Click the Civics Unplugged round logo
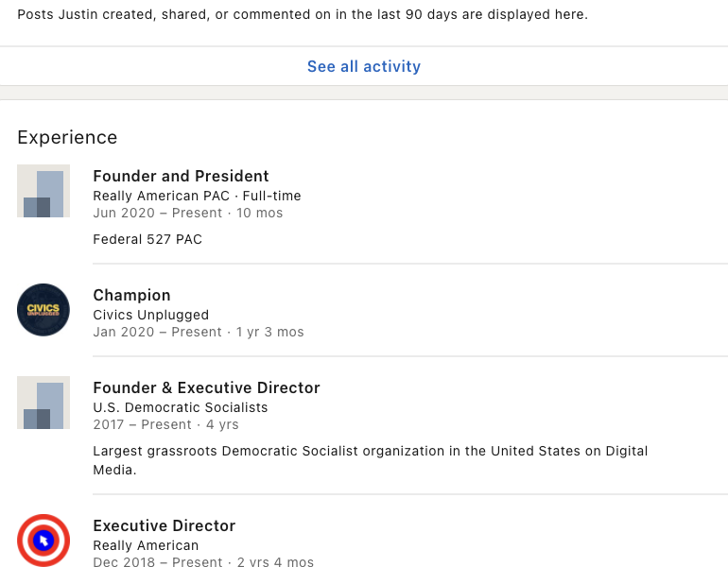 click(43, 310)
